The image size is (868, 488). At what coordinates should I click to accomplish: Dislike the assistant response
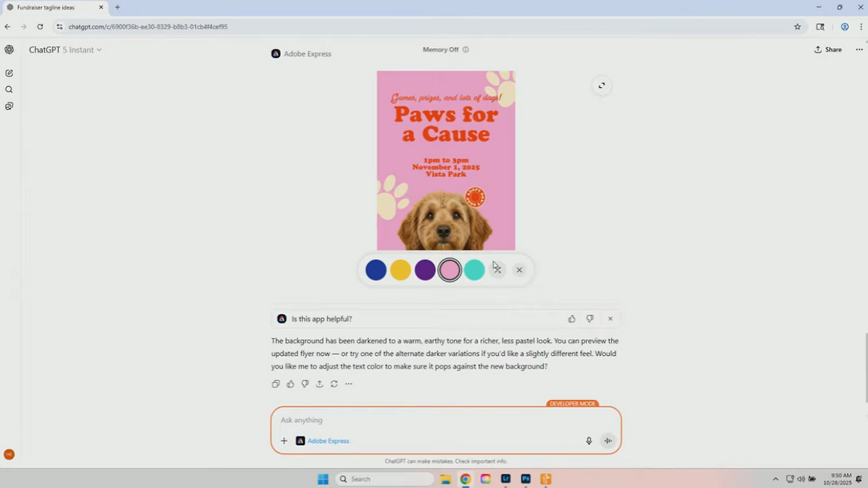coord(305,384)
